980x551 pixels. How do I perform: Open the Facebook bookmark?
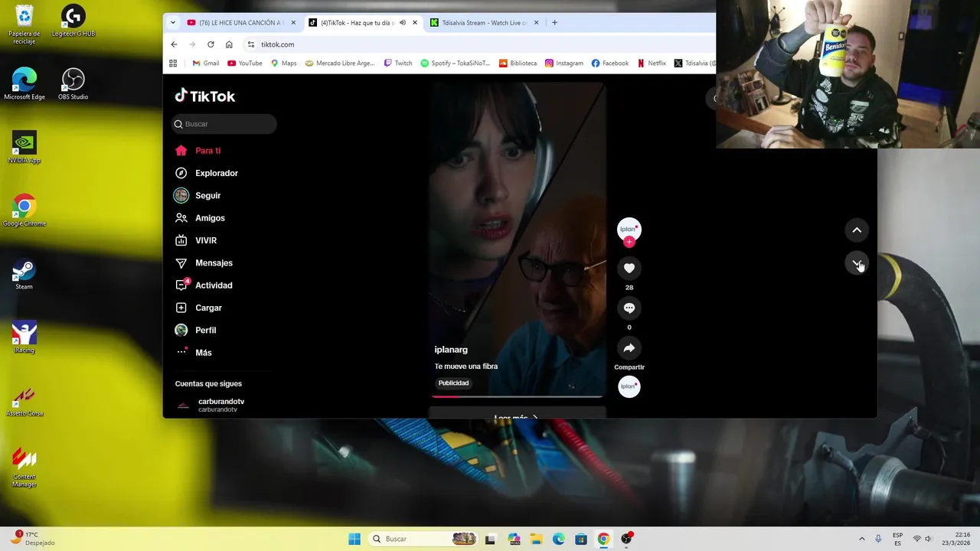tap(610, 64)
